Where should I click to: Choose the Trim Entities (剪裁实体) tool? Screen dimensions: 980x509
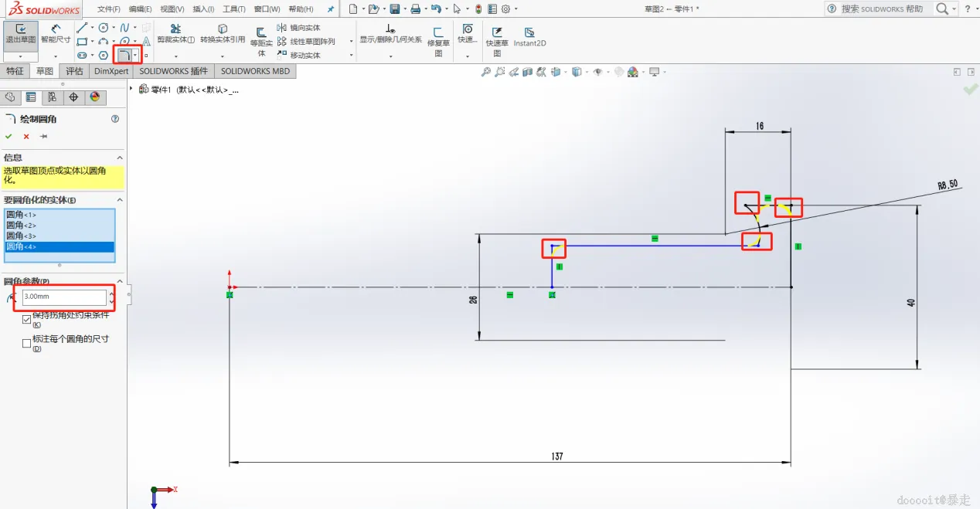click(x=176, y=34)
